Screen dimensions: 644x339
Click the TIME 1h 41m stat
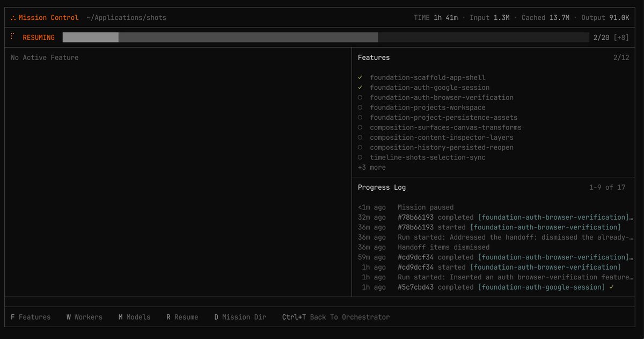(436, 18)
